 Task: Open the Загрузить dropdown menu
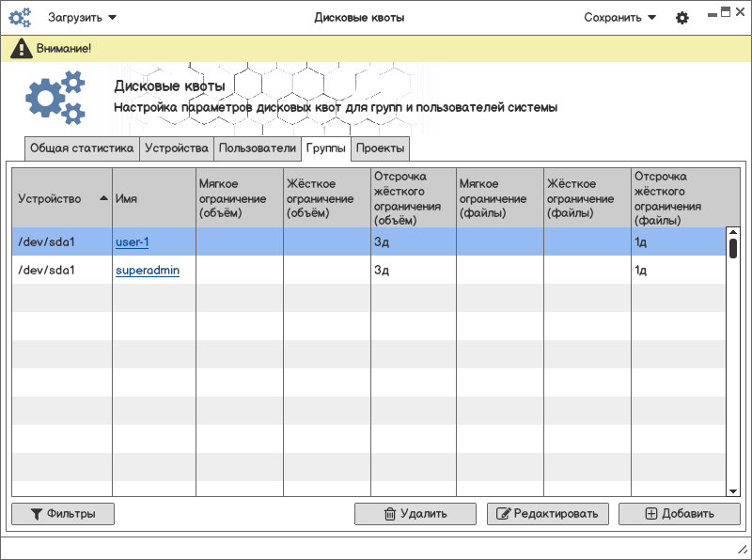pyautogui.click(x=83, y=18)
